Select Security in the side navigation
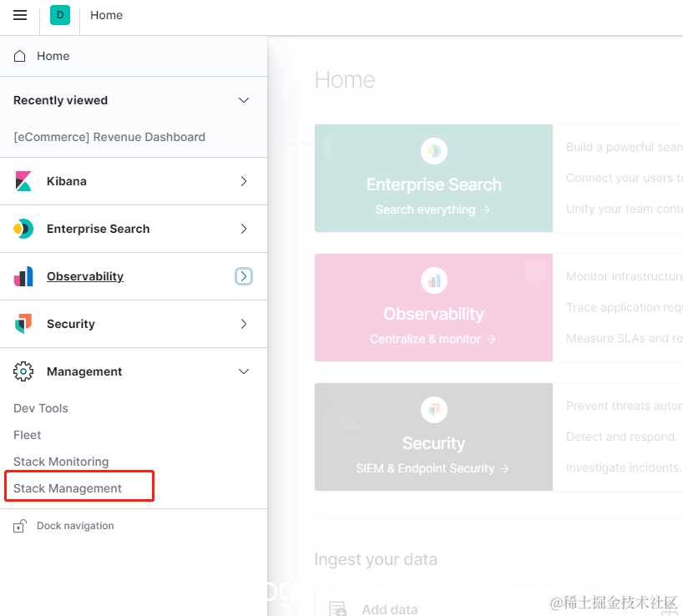The height and width of the screenshot is (616, 683). 71,324
